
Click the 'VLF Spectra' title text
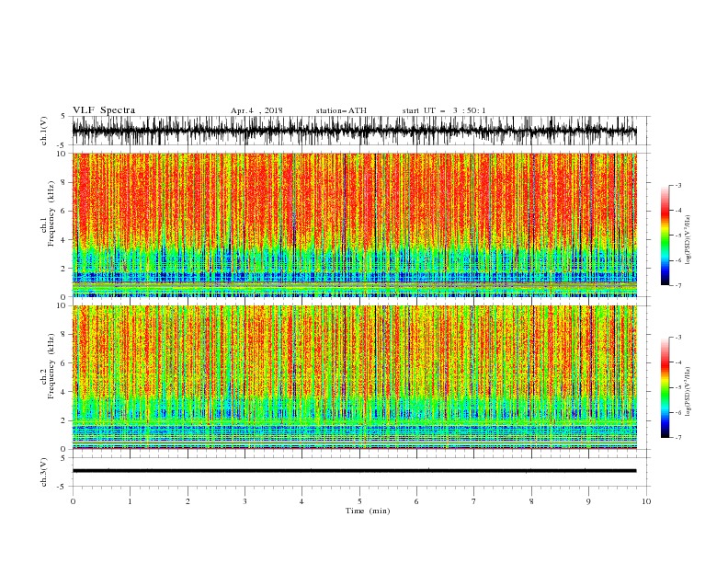click(x=104, y=110)
